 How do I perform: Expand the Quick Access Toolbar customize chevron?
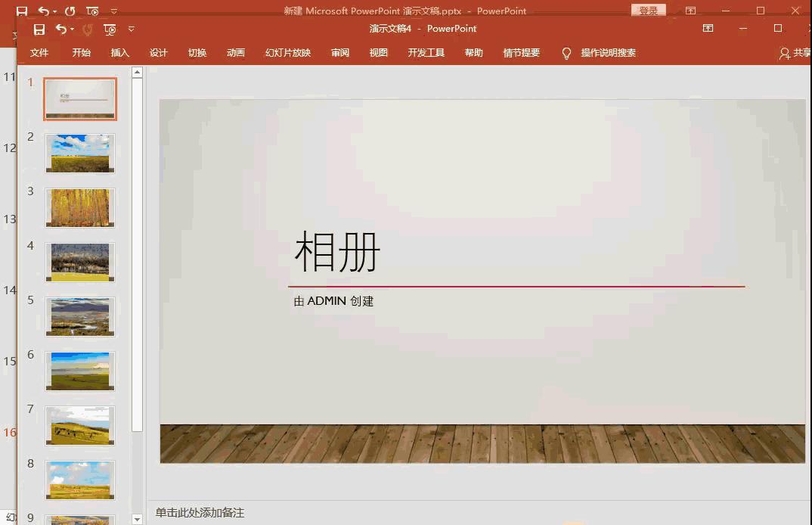(x=129, y=28)
